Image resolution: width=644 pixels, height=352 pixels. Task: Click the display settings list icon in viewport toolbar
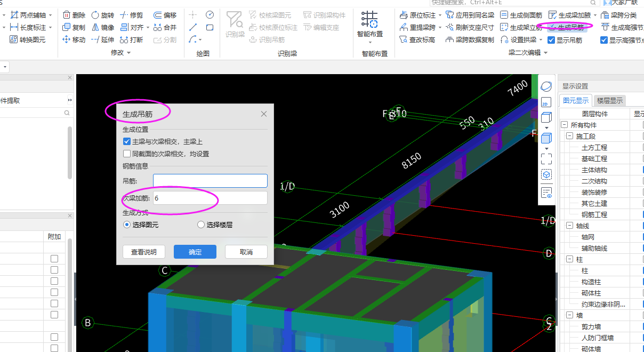[x=546, y=192]
